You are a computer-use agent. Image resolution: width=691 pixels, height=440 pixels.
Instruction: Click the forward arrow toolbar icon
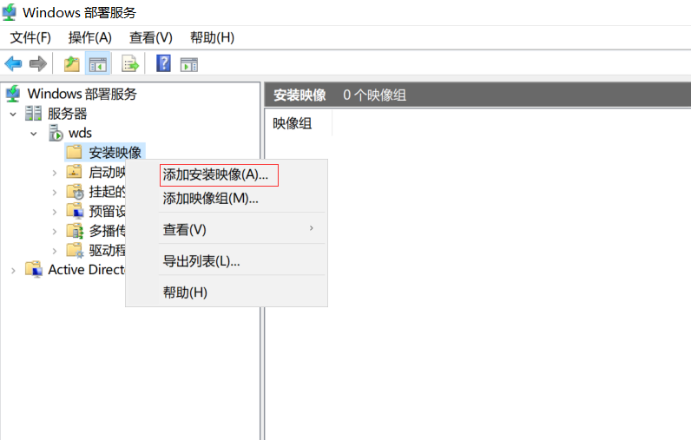(x=38, y=64)
